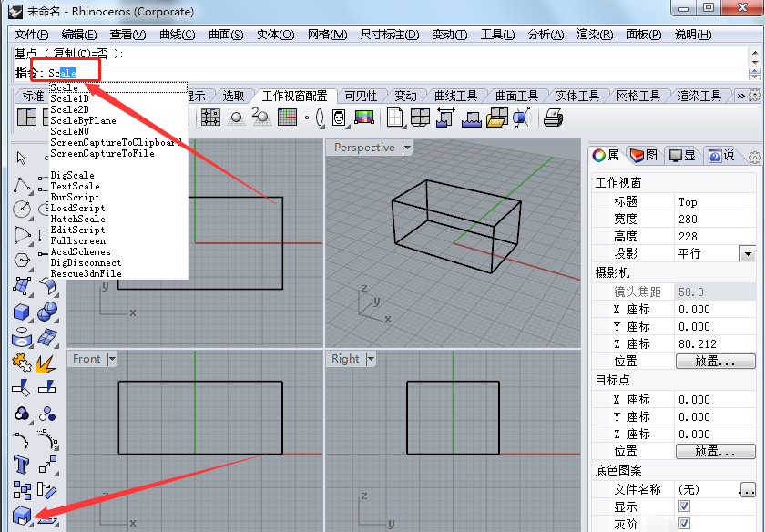Click the background bitmap water icon

click(472, 118)
